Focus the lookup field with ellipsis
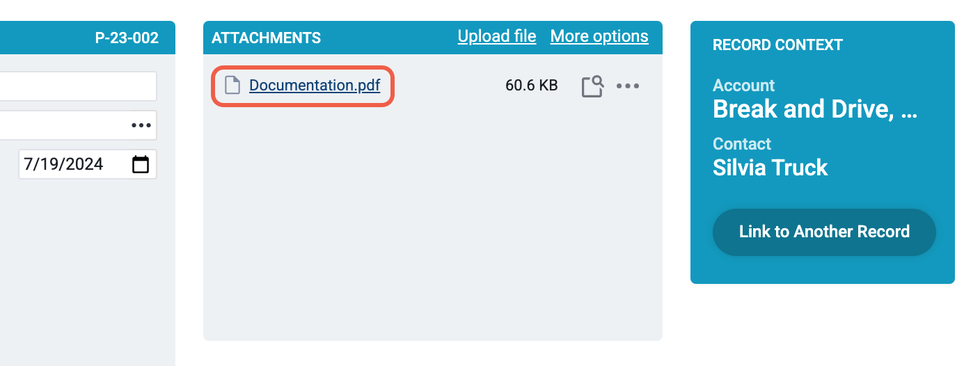Image resolution: width=980 pixels, height=366 pixels. pos(78,125)
